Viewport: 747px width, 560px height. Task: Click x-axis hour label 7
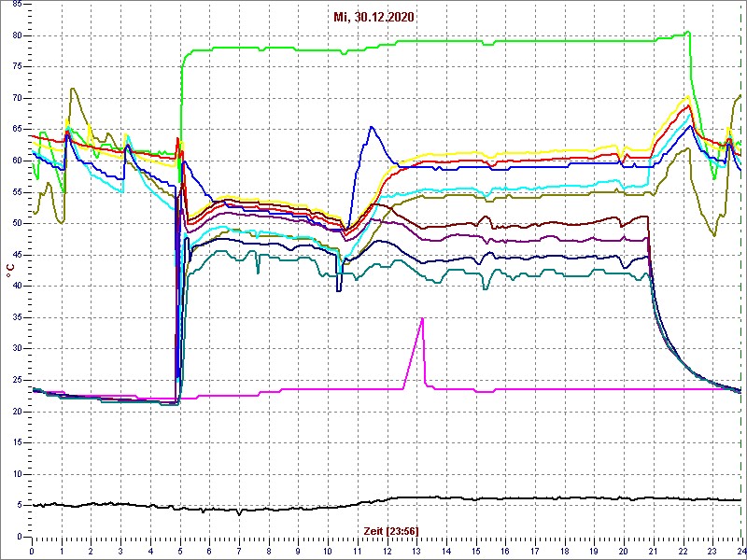click(239, 552)
